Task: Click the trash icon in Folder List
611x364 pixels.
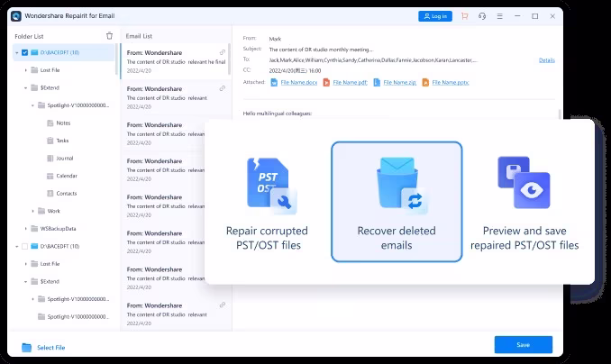Action: (x=110, y=36)
